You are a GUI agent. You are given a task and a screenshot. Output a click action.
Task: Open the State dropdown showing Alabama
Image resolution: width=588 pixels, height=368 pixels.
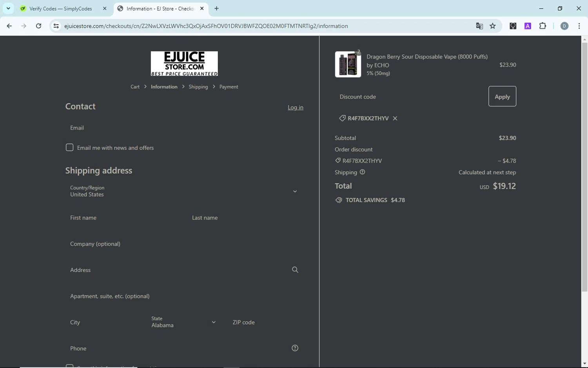184,322
